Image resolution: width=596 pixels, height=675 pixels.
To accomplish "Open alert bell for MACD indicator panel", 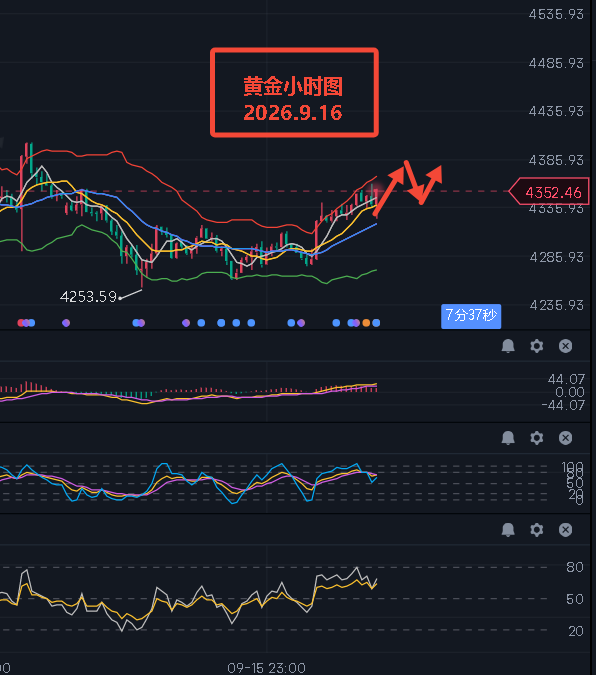I will click(508, 346).
